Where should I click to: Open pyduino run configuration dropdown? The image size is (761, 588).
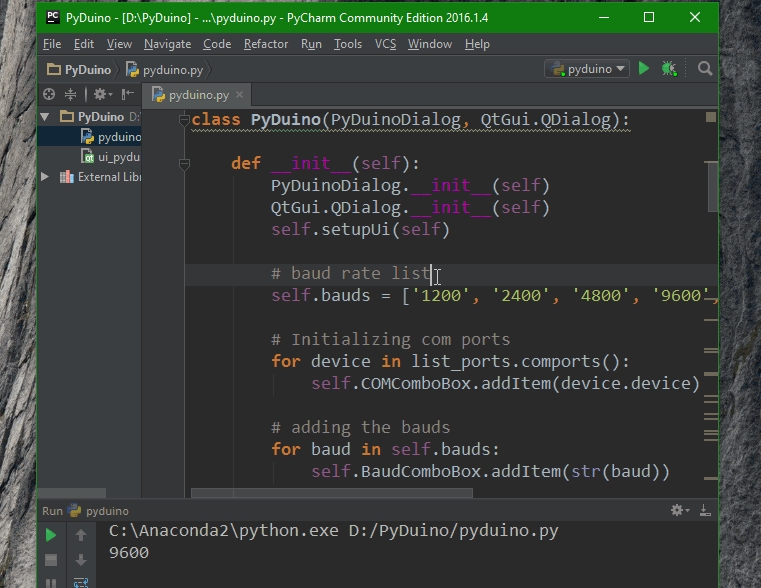click(x=587, y=69)
